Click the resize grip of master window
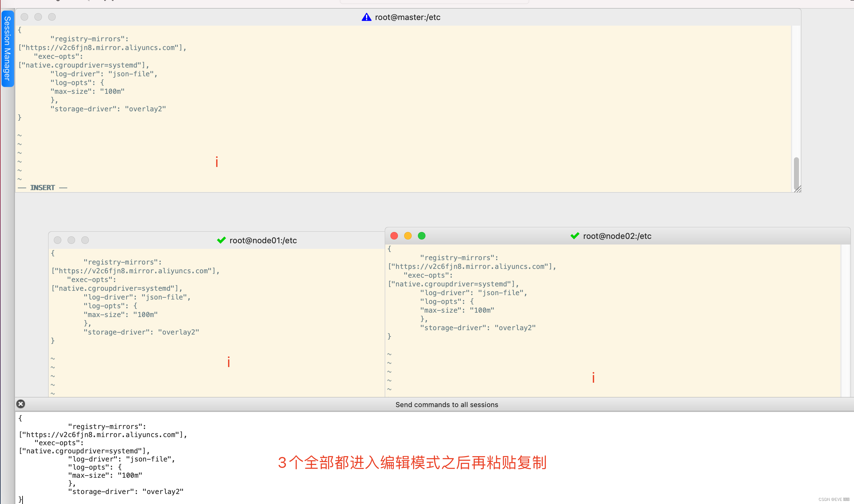Screen dimensions: 854x504 tap(798, 189)
